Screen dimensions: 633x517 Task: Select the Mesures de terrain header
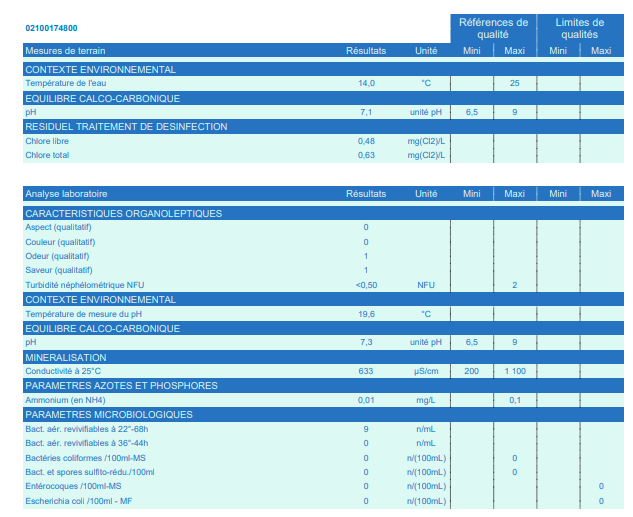pyautogui.click(x=65, y=51)
